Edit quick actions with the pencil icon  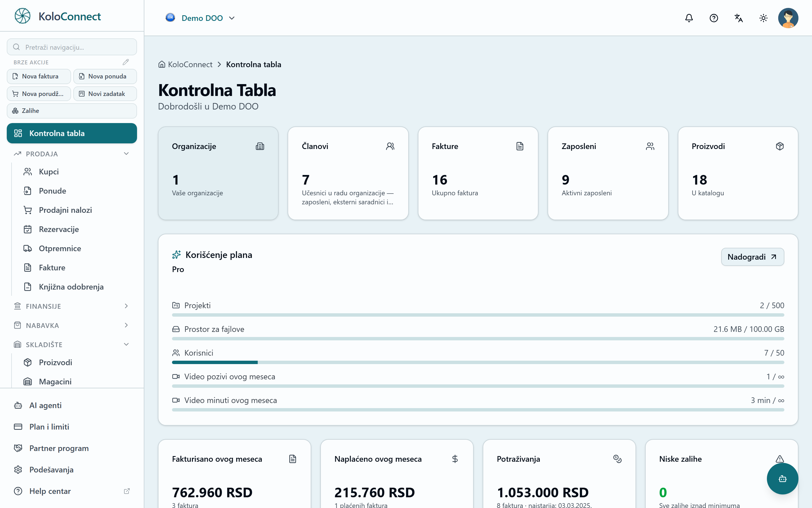point(126,62)
